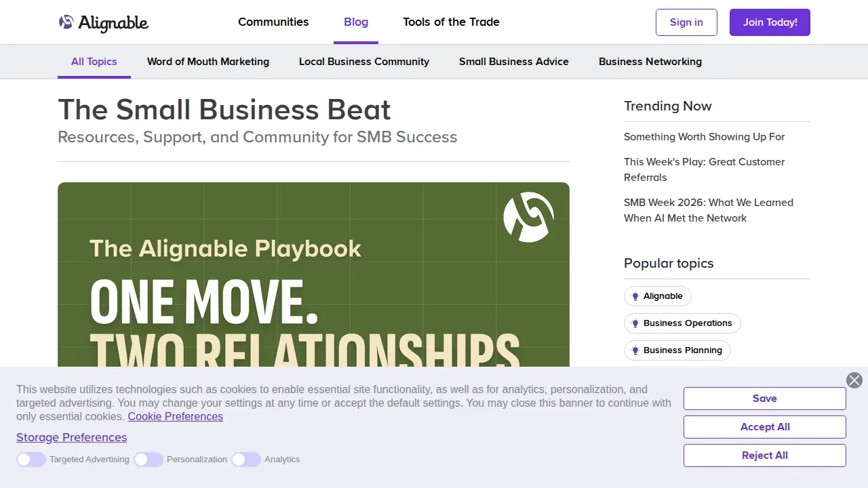Switch to Word of Mouth Marketing topic
Screen dimensions: 868x488
[x=208, y=62]
